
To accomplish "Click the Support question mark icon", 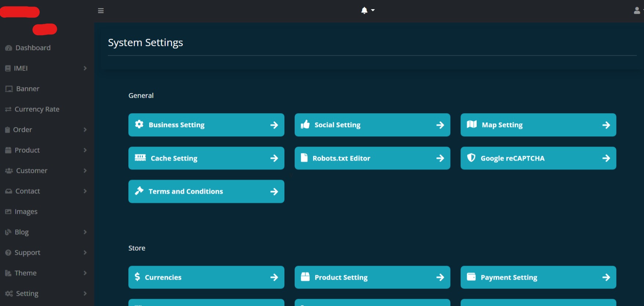I will (x=8, y=252).
